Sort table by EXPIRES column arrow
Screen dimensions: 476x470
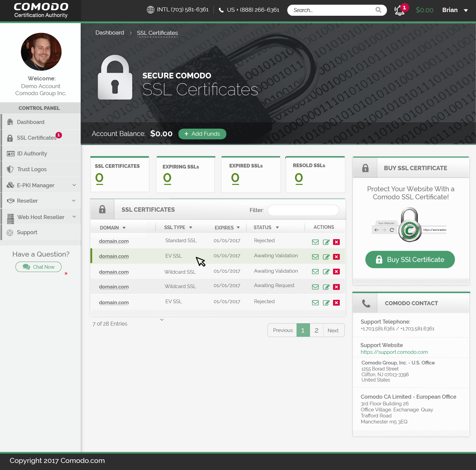[x=238, y=227]
